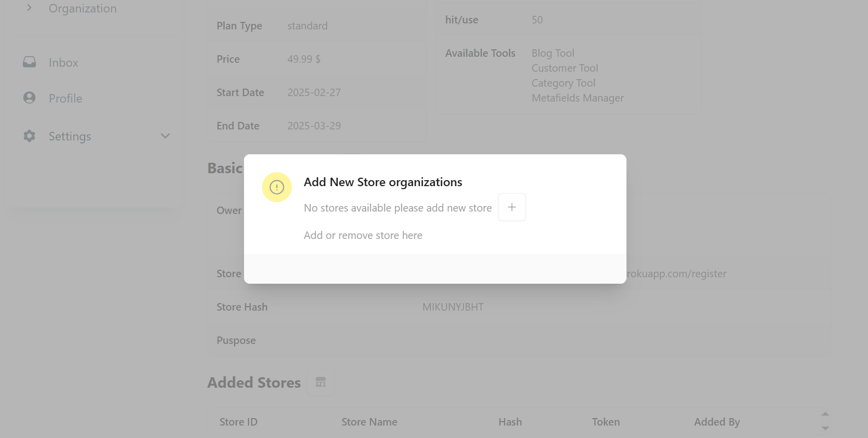Click the Token column header
The height and width of the screenshot is (438, 868).
click(606, 422)
